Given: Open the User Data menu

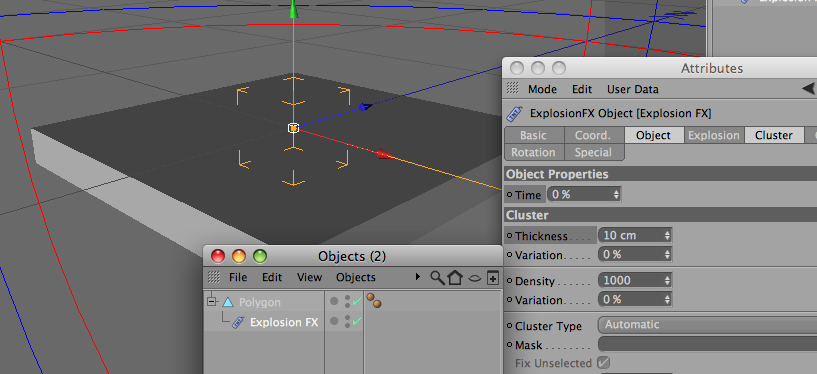Looking at the screenshot, I should pos(633,89).
